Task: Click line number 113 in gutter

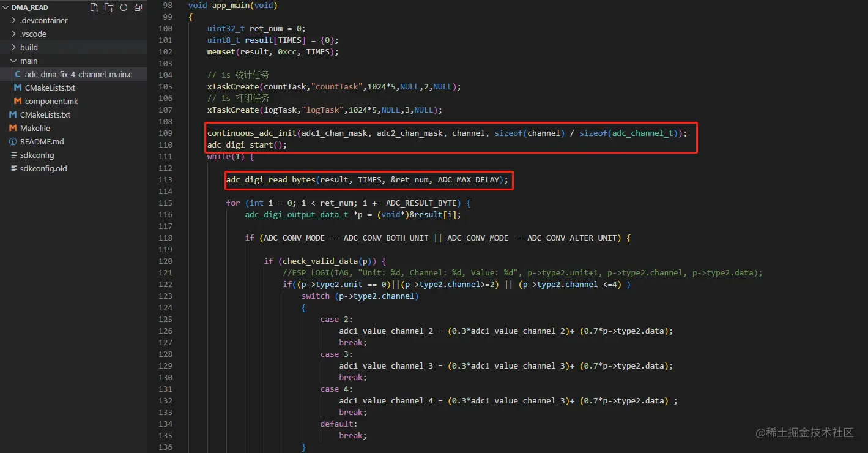Action: (x=165, y=179)
